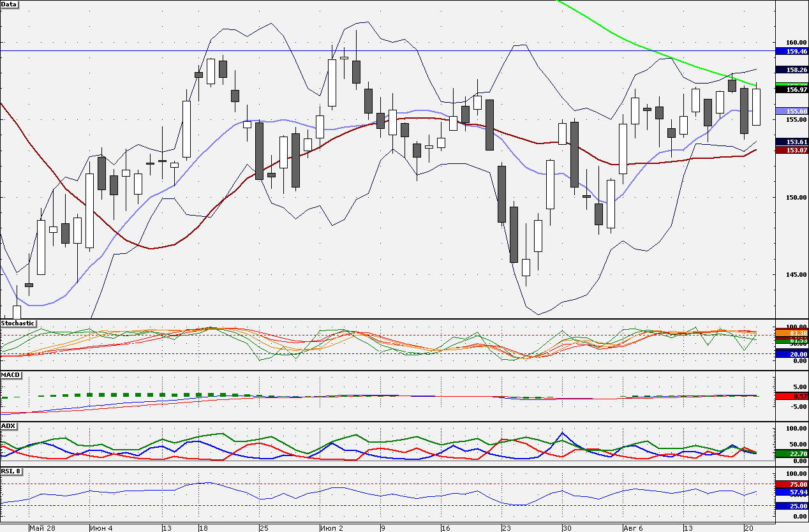Click the Май 28 date marker
The height and width of the screenshot is (532, 809).
(41, 528)
